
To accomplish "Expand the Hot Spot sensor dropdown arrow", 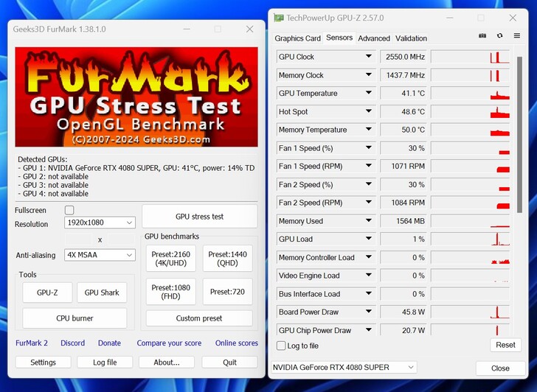I will click(x=368, y=112).
